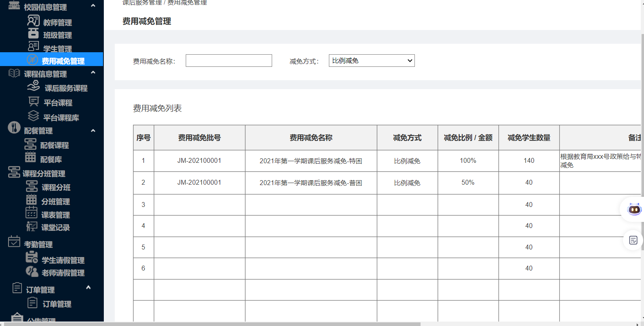Click 2021年第一学期课后服务减免-普困 cell
Viewport: 644px width, 326px height.
311,183
